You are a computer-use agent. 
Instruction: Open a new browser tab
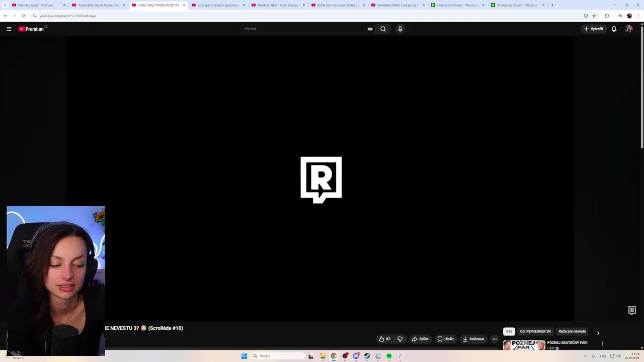pyautogui.click(x=552, y=5)
